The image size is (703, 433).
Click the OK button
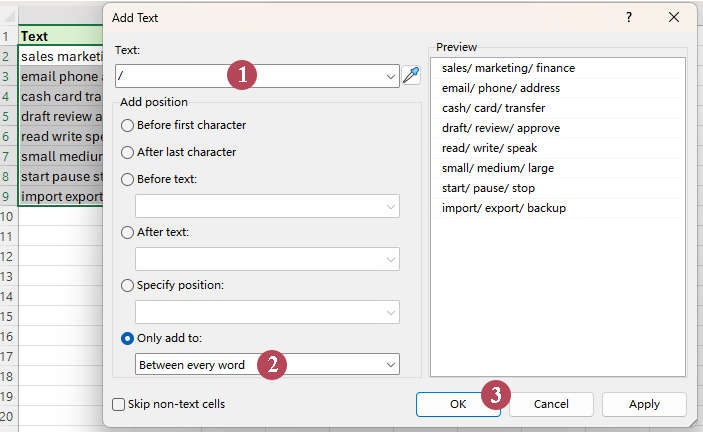[x=458, y=404]
